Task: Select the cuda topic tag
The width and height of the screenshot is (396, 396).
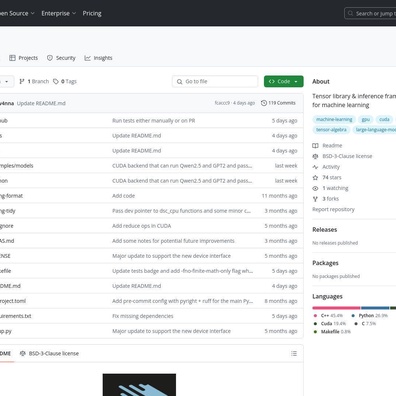Action: [384, 119]
